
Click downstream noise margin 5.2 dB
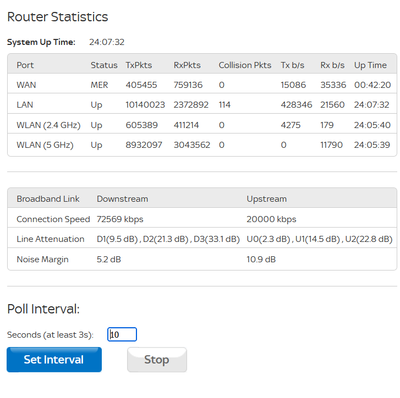click(109, 259)
